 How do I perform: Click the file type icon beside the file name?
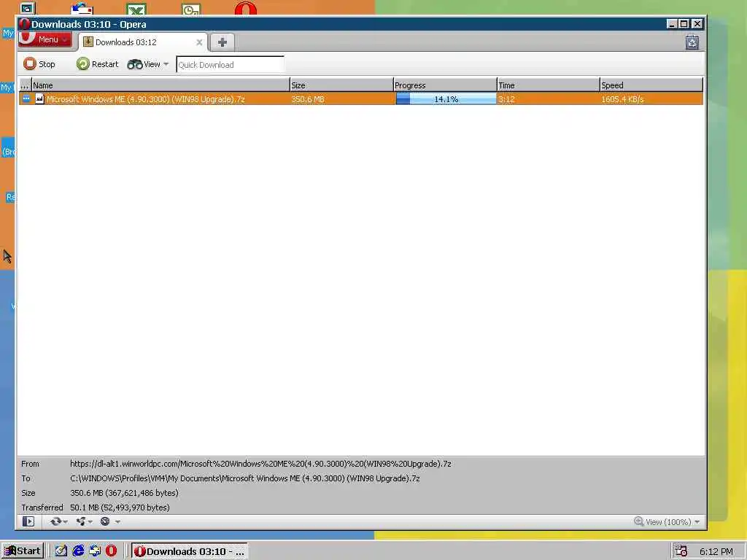[x=39, y=98]
